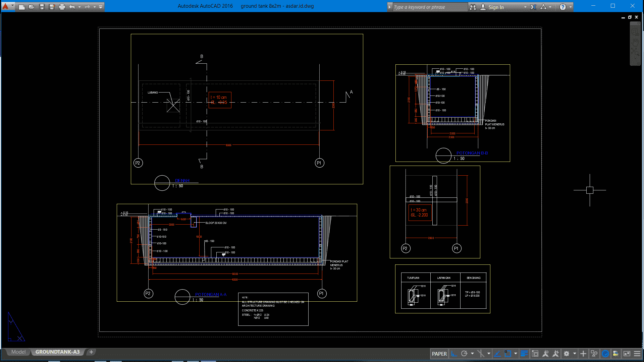Open Polar tracking angle dropdown
Screen dimensions: 644x362
pos(472,354)
